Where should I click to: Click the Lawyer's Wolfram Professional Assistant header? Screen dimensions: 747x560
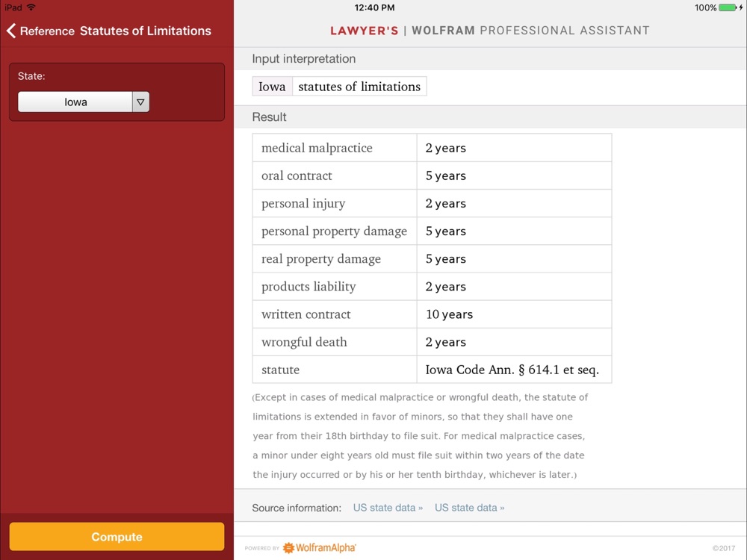490,31
